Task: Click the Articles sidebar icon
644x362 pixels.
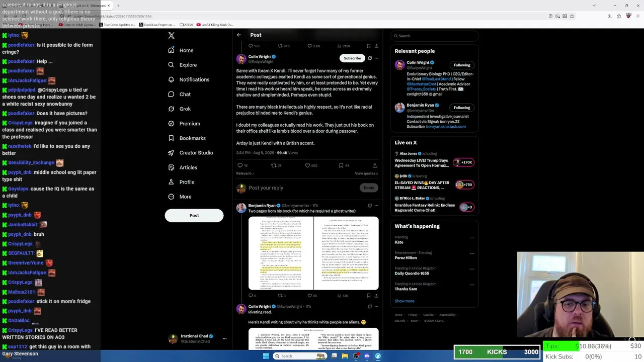Action: point(171,167)
